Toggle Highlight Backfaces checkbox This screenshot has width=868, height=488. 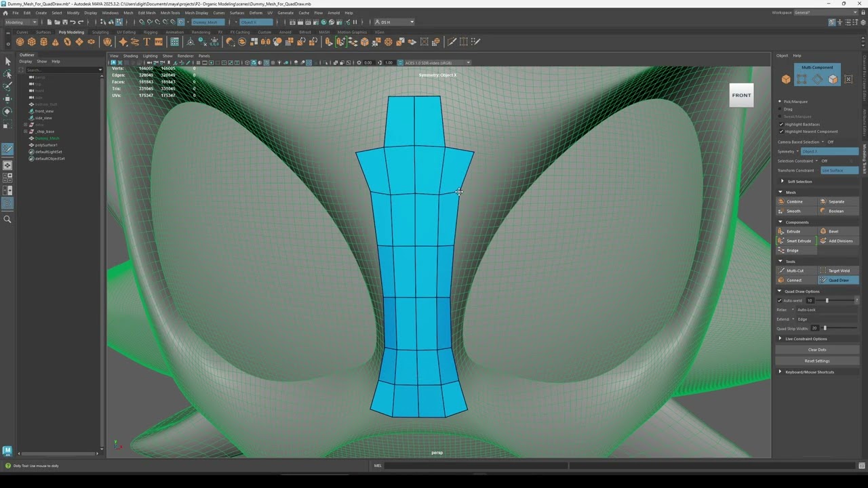tap(781, 125)
